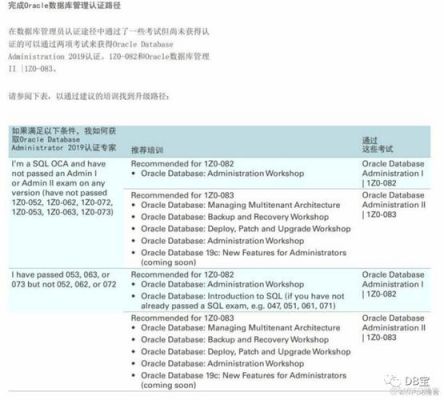Click Managing Multitenant Architecture in the SQL OCA row

tap(240, 205)
